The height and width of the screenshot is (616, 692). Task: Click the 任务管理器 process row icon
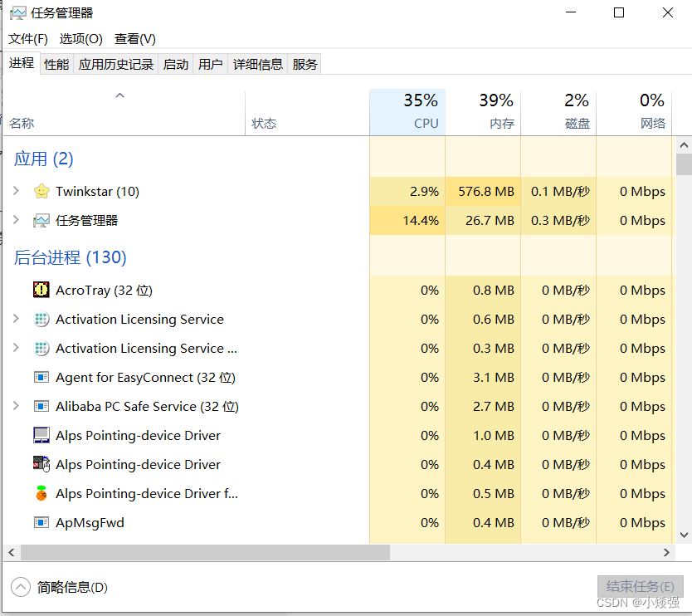click(41, 220)
